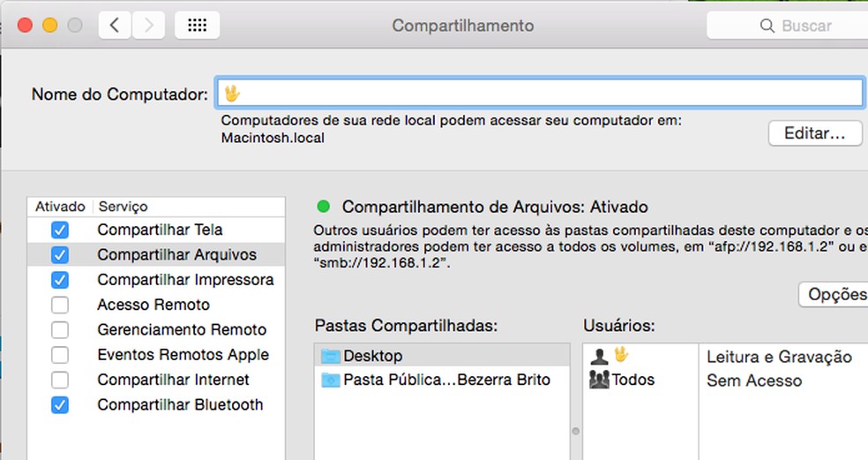The image size is (868, 460).
Task: Select Compartilhar Bluetooth service label
Action: pyautogui.click(x=180, y=404)
